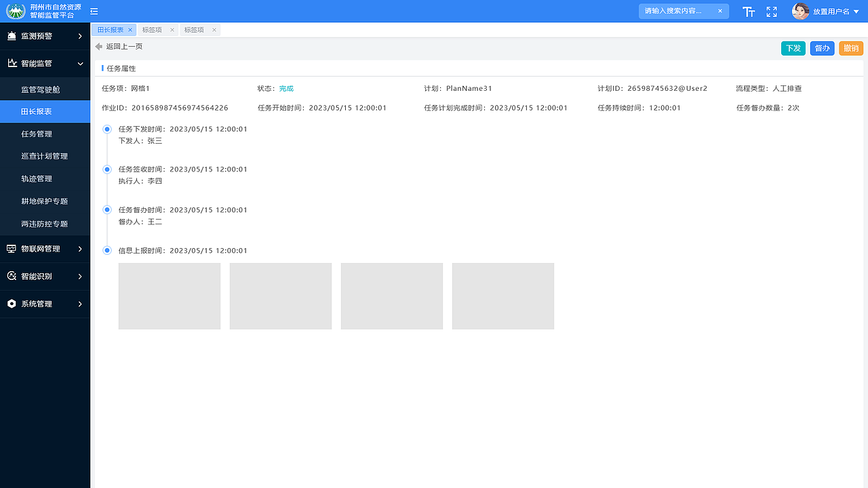Open 轨迹管理 in the sidebar

45,178
